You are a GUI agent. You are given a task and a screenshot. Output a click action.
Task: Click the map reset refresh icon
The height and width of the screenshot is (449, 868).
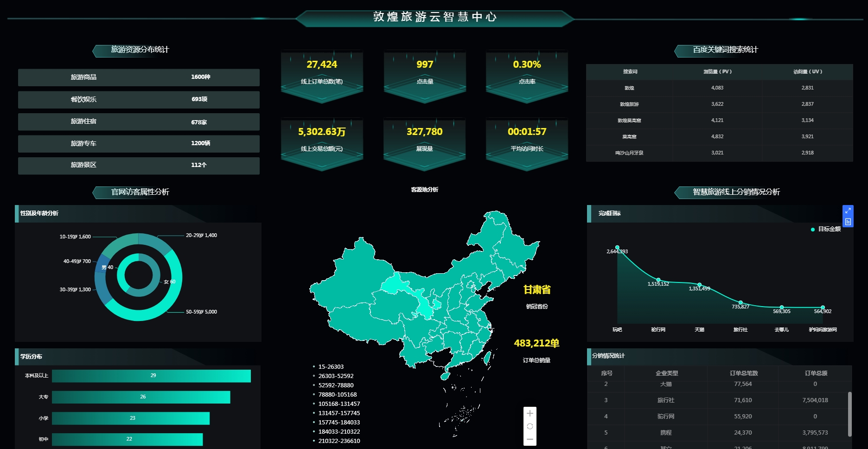(530, 426)
